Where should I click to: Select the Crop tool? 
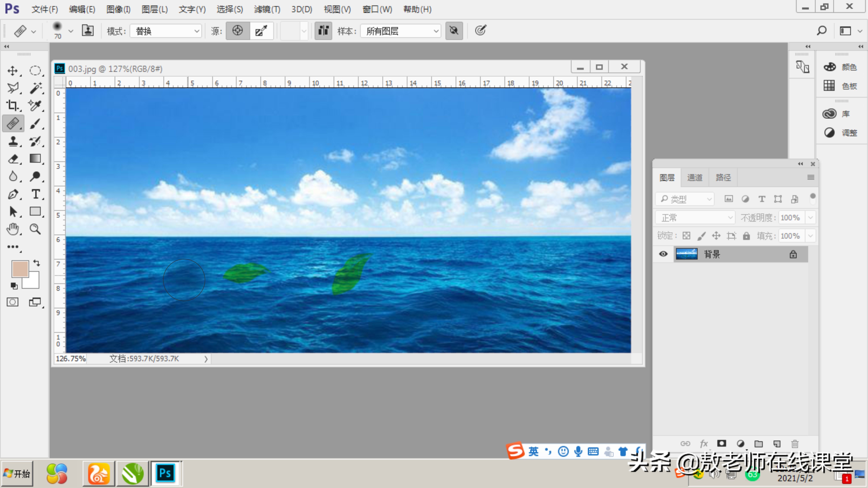pyautogui.click(x=13, y=106)
